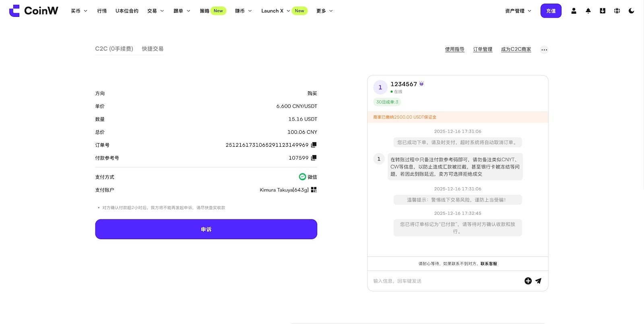The image size is (644, 324).
Task: Open the 行情 menu item
Action: click(x=102, y=11)
